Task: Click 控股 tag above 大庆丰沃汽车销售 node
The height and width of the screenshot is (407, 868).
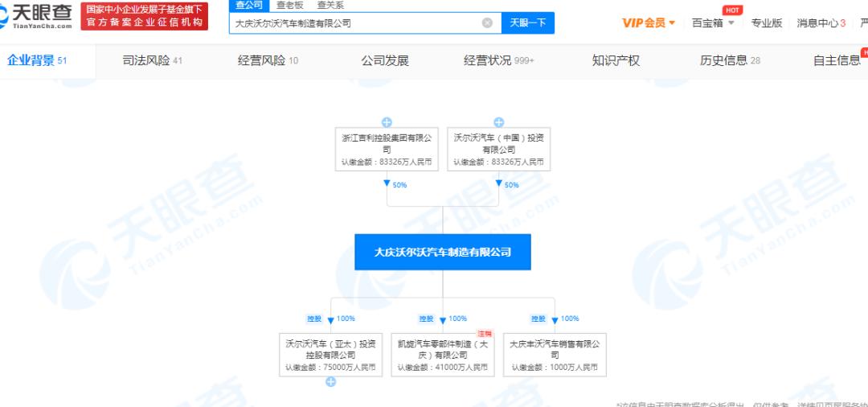Action: click(x=538, y=319)
